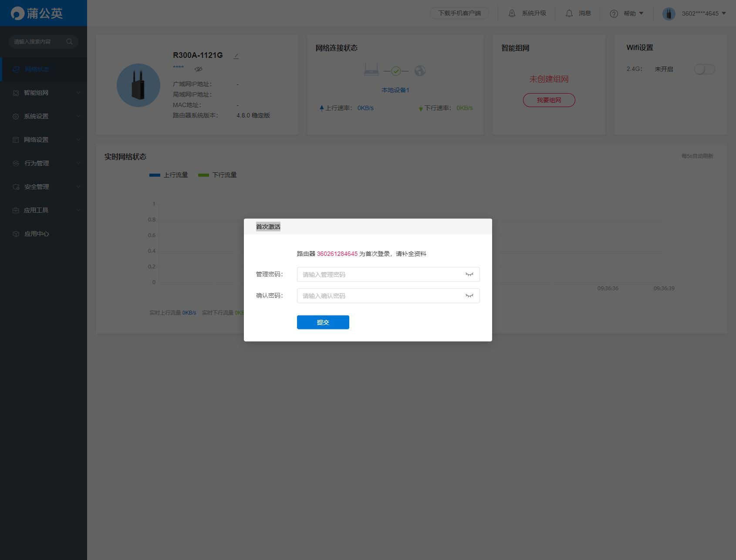Click the 首次激活 dialog title

point(268,227)
